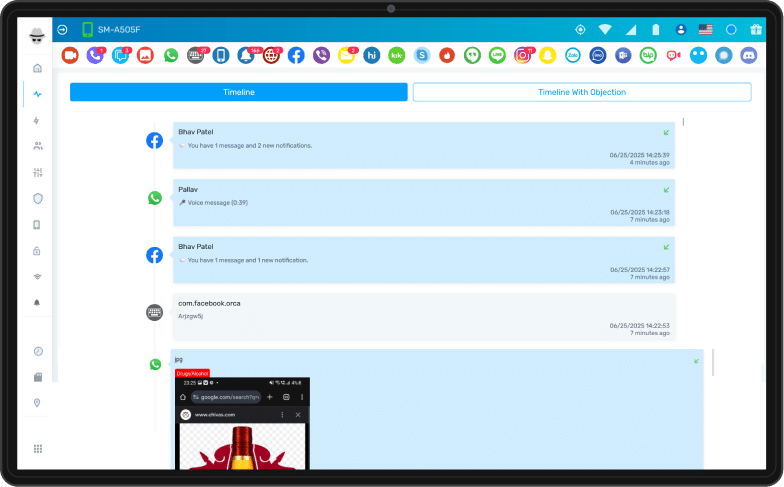
Task: Open the keylogger keyboard icon in app row
Action: point(196,56)
